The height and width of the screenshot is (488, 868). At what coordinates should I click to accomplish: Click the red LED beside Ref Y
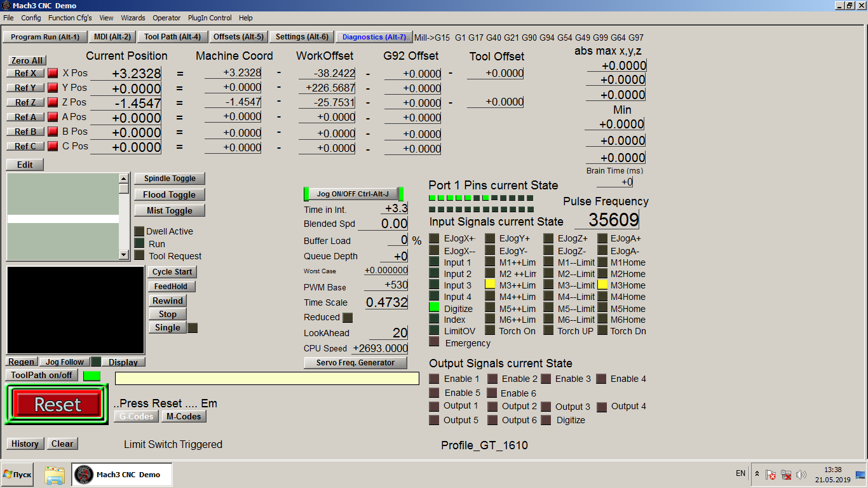(53, 88)
